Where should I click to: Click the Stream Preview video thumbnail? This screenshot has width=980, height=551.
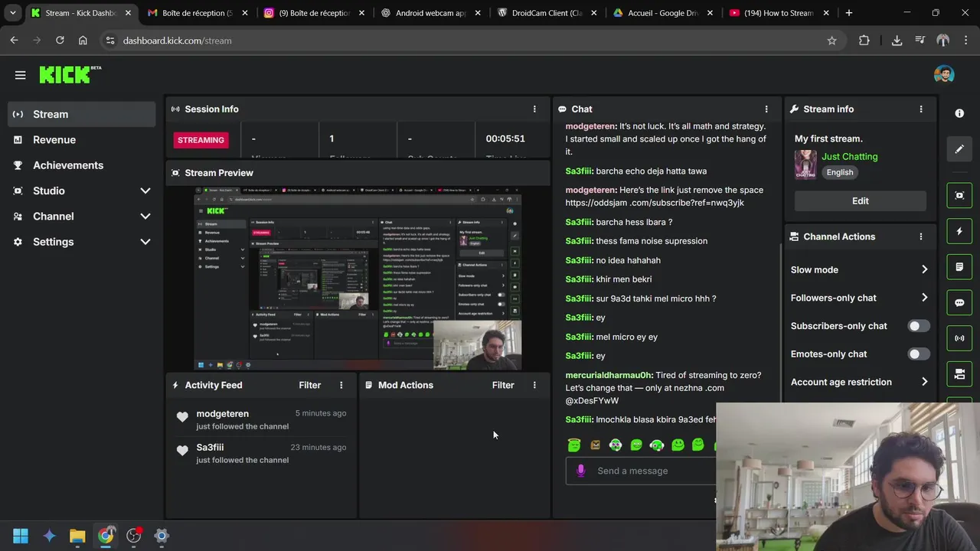pos(358,279)
